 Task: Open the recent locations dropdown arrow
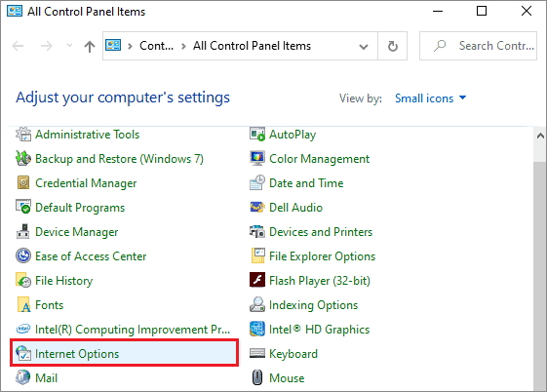point(69,45)
